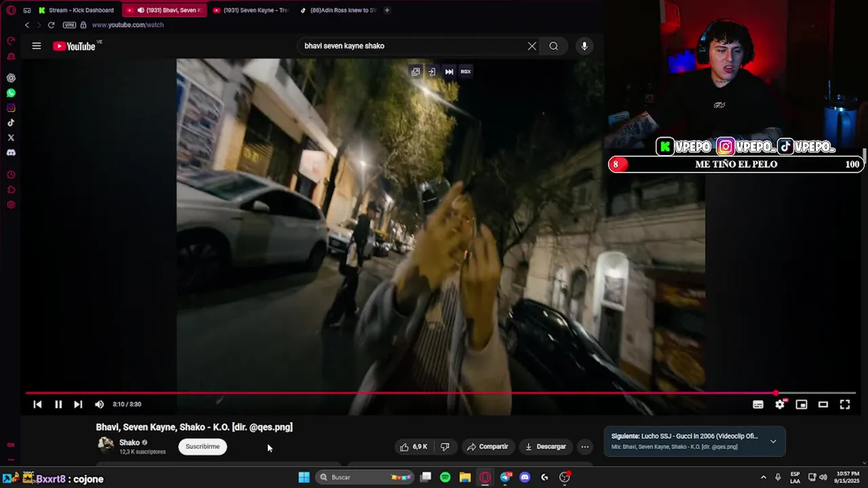Click the Descargar download button

coord(546,447)
